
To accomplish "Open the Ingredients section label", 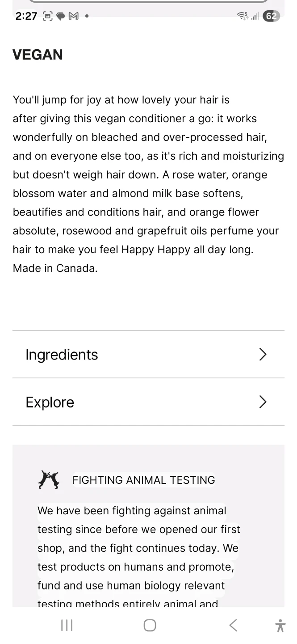I will click(62, 355).
